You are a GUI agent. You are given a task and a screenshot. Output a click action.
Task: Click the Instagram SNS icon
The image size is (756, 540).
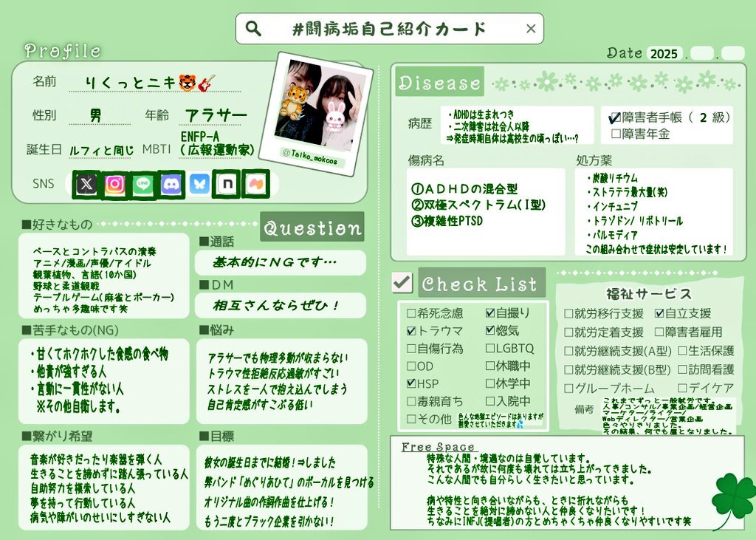(x=114, y=184)
